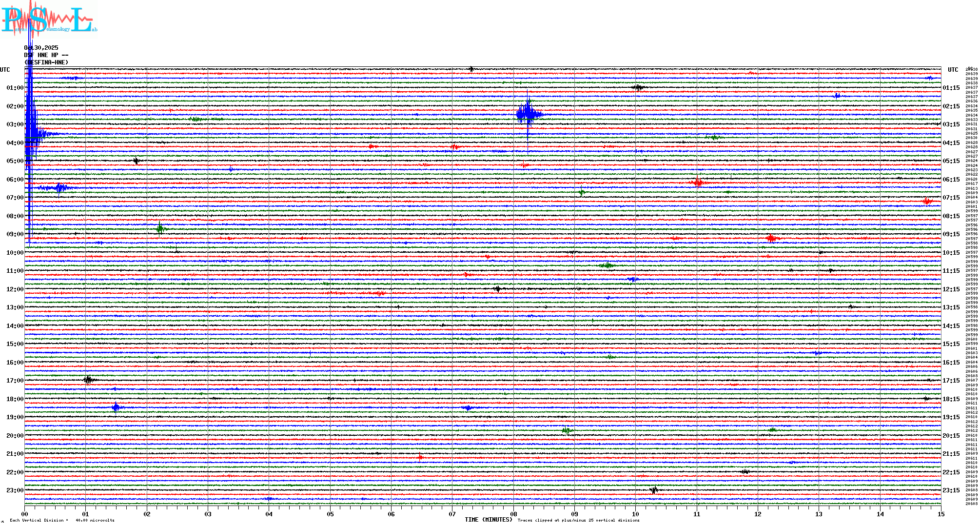Click minute 05 tick on bottom axis
Viewport: 980px width, 527px height.
tap(330, 514)
